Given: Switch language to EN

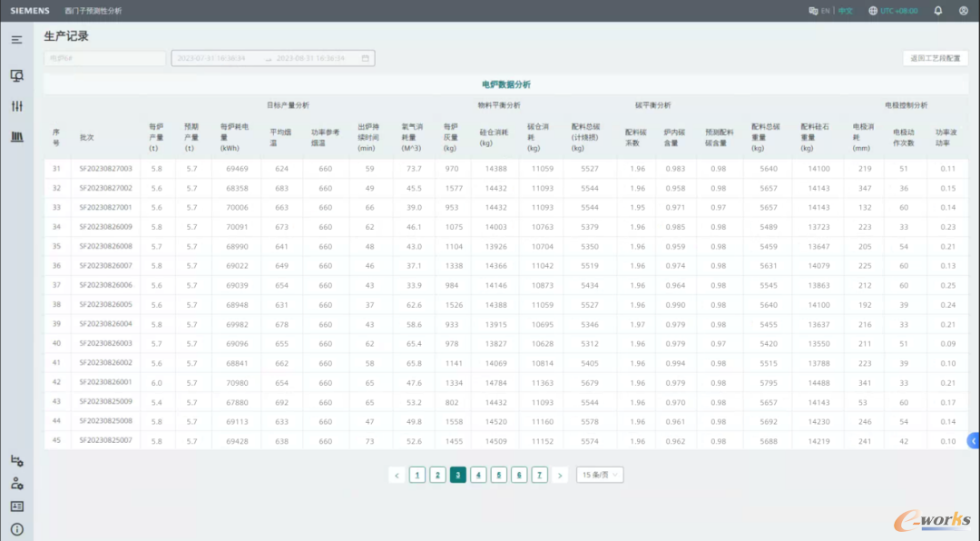Looking at the screenshot, I should (826, 11).
